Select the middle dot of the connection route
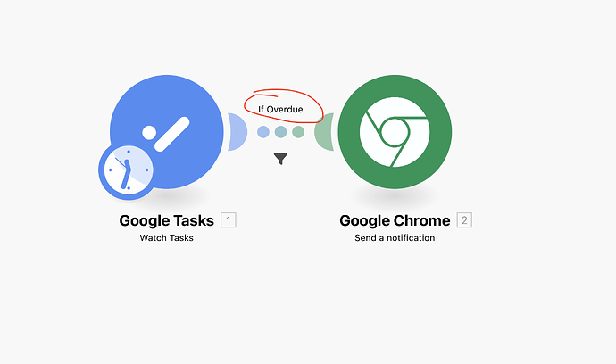616x364 pixels. pyautogui.click(x=280, y=132)
